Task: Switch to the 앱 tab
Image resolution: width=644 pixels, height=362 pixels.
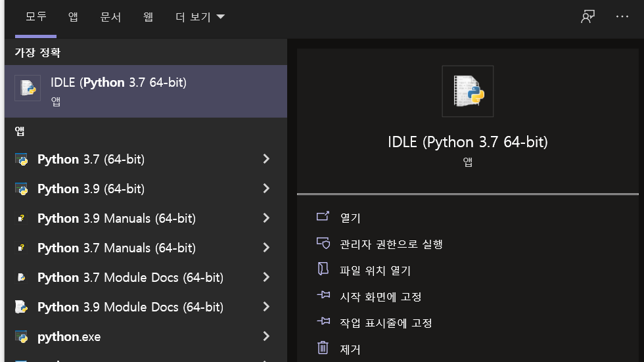Action: 73,17
